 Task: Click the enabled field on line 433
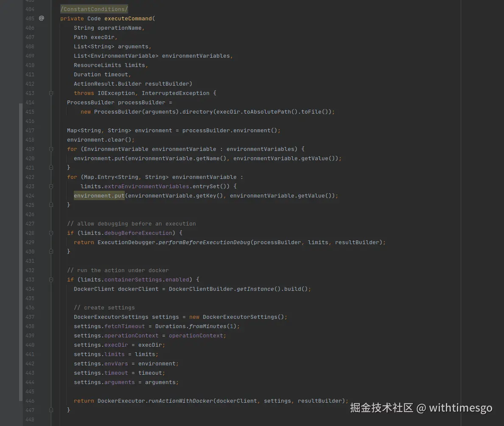coord(177,280)
